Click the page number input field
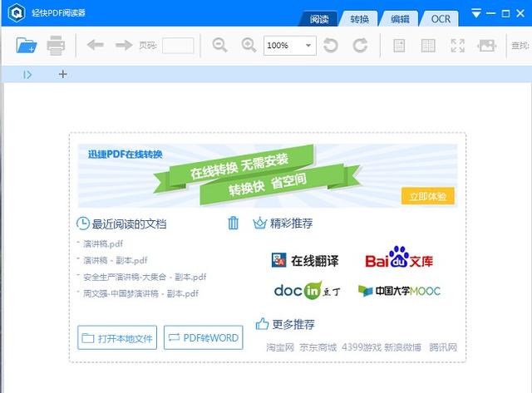Image resolution: width=532 pixels, height=393 pixels. (178, 46)
